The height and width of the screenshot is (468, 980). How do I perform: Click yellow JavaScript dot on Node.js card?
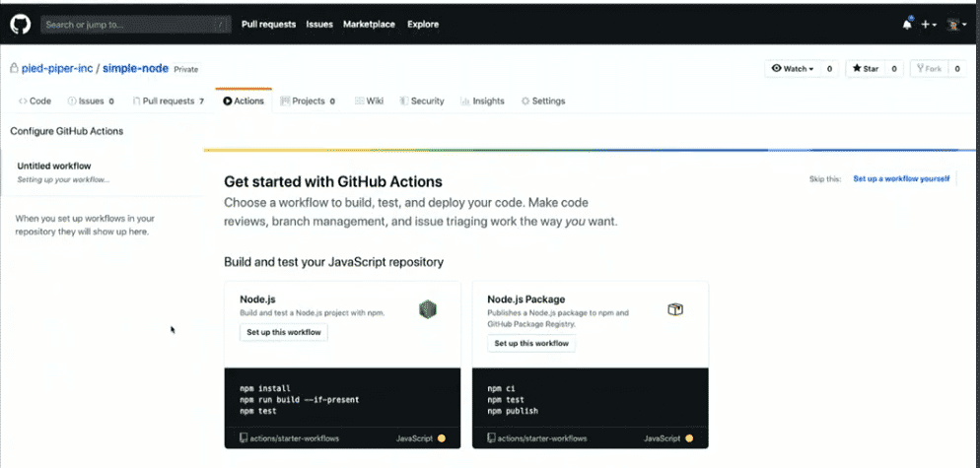click(442, 438)
